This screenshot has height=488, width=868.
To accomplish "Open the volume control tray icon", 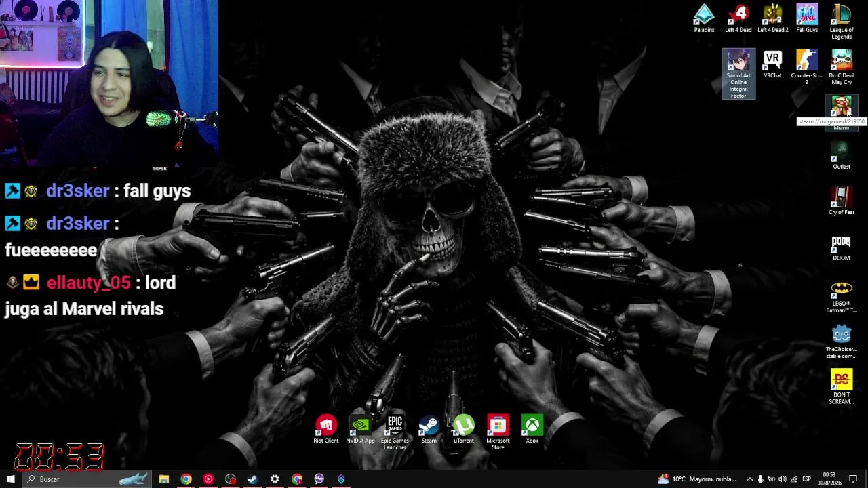I will [783, 479].
